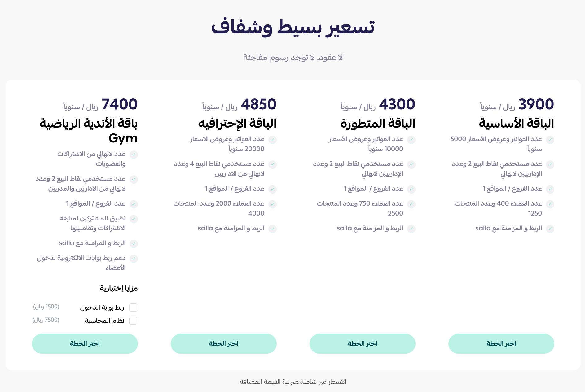Enable the نظام المحاسبة optional checkbox

(133, 321)
